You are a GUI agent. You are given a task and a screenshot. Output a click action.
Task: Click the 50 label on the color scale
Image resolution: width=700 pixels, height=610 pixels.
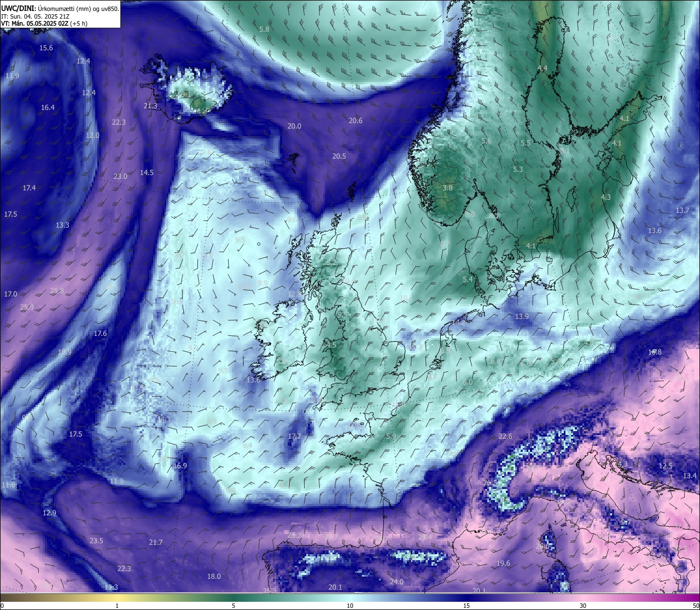[695, 606]
